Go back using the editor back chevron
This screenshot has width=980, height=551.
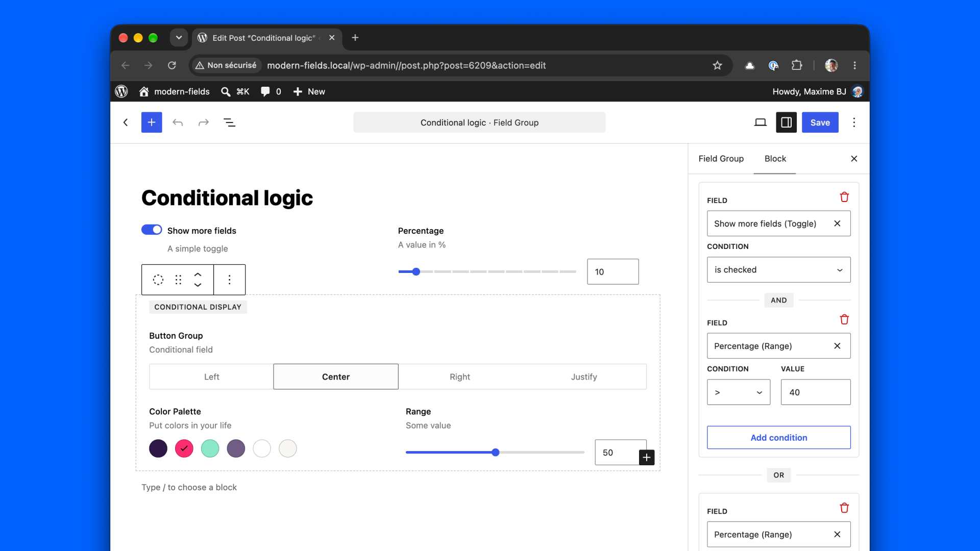pos(126,122)
